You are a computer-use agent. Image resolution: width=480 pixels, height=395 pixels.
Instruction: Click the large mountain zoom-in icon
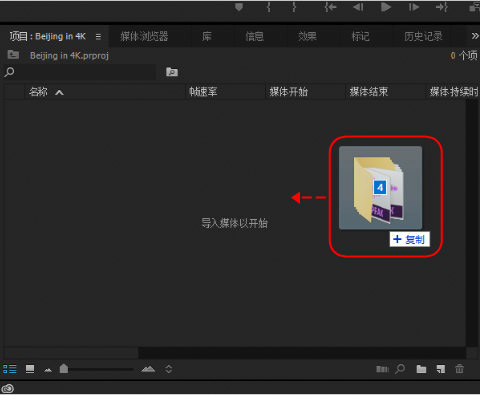(148, 369)
